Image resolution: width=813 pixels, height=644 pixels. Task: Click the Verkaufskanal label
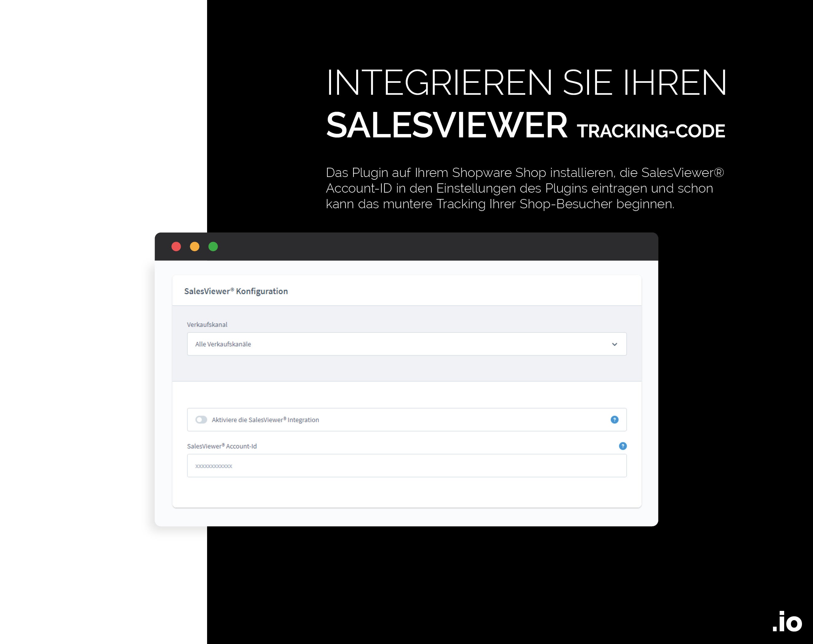(207, 324)
